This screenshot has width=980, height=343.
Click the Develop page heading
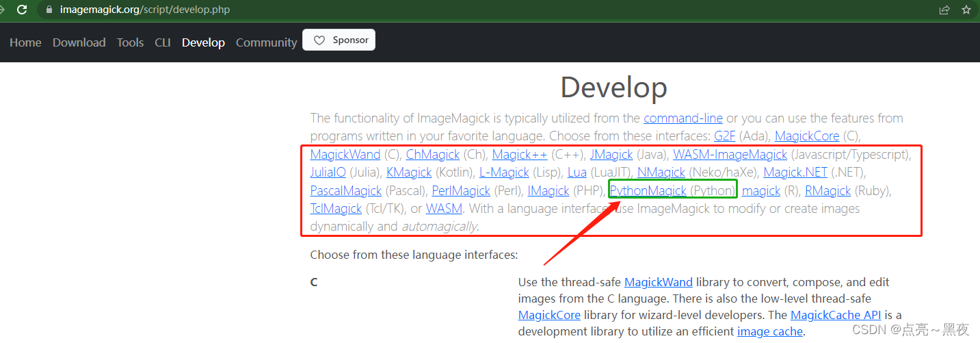click(x=614, y=88)
